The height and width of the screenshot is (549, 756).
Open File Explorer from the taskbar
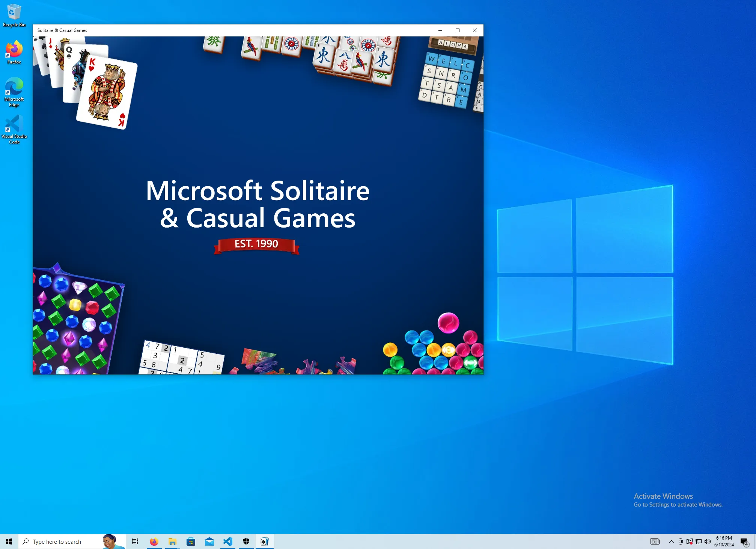172,541
